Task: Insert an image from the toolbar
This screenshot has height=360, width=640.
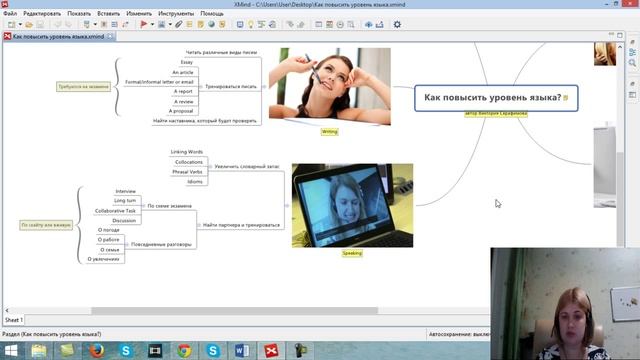Action: click(x=162, y=24)
